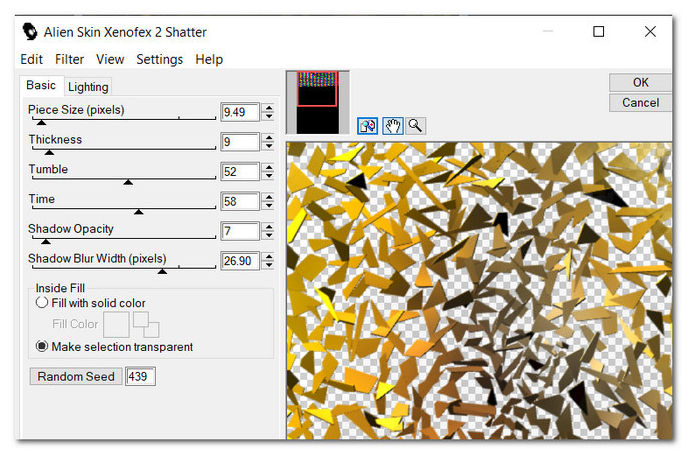Click the Random Seed button
689x460 pixels.
click(76, 377)
